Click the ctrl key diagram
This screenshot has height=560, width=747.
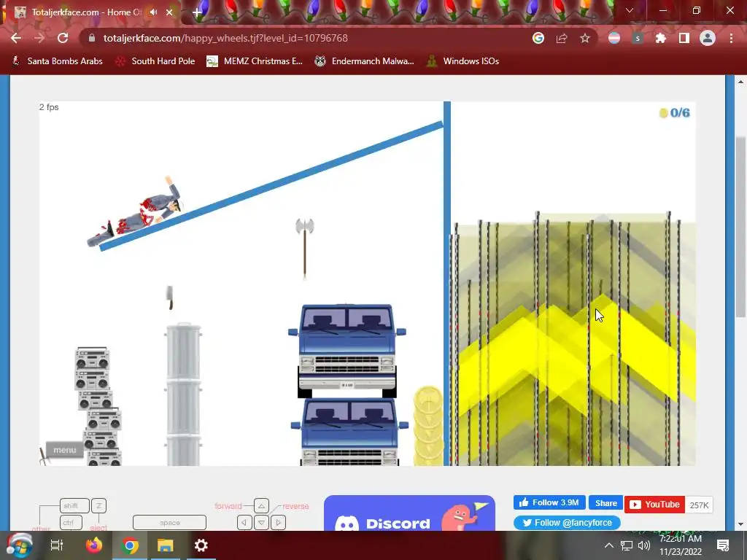tap(71, 522)
